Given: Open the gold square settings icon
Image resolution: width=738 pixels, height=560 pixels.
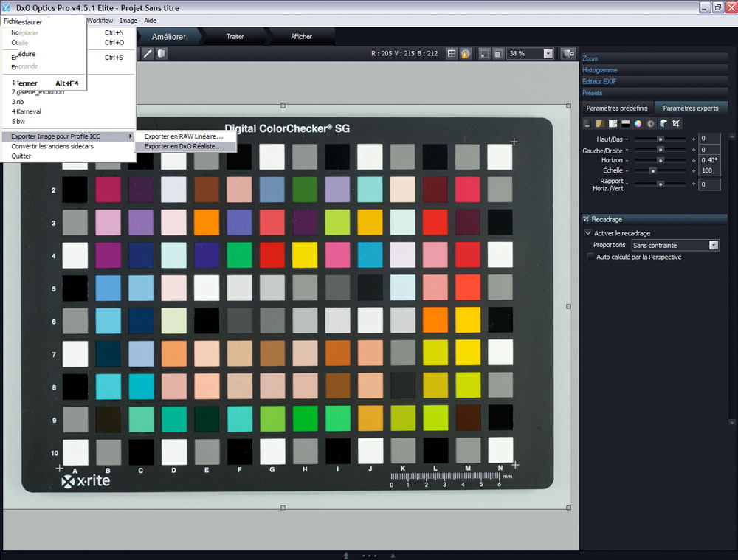Looking at the screenshot, I should 599,124.
